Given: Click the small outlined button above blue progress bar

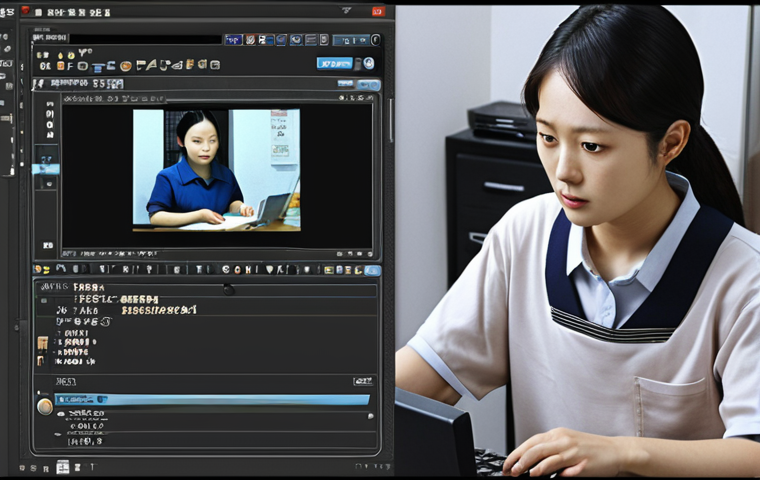Looking at the screenshot, I should click(x=363, y=381).
